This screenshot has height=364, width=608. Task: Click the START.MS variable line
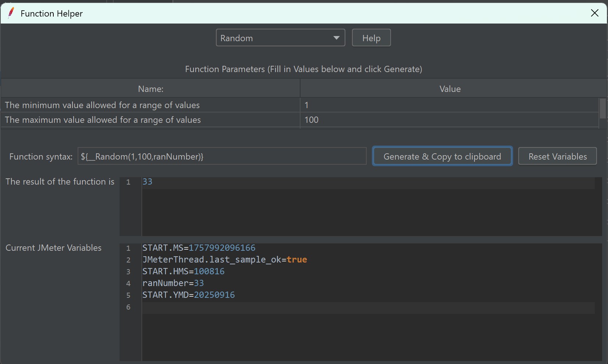click(199, 248)
